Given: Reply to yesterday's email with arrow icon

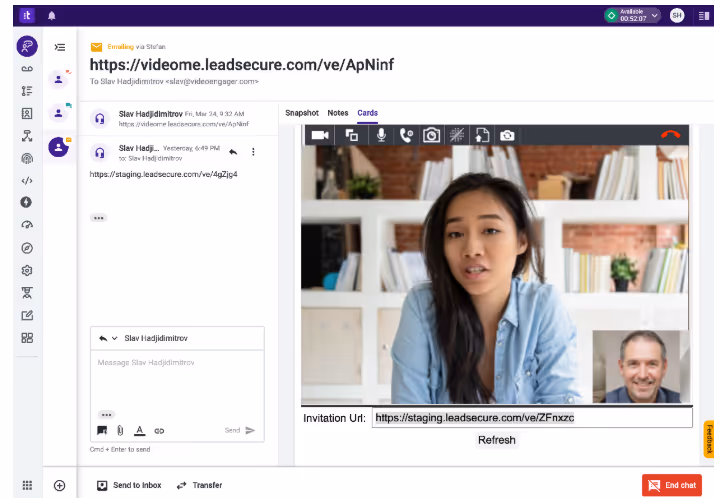Looking at the screenshot, I should coord(233,152).
